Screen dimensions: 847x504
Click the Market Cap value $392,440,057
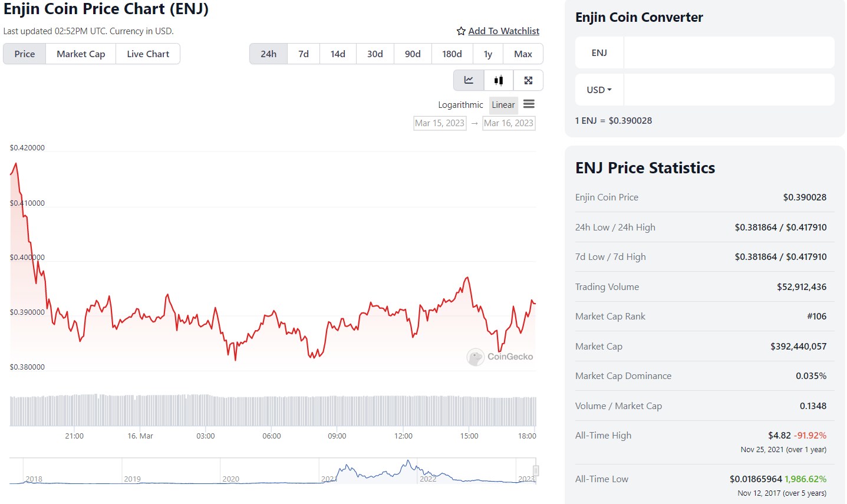pos(799,347)
